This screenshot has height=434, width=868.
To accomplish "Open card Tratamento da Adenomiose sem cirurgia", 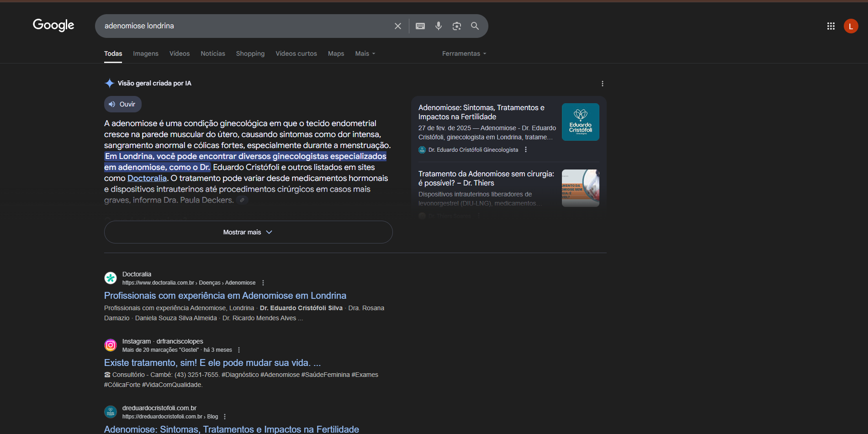I will pyautogui.click(x=487, y=178).
